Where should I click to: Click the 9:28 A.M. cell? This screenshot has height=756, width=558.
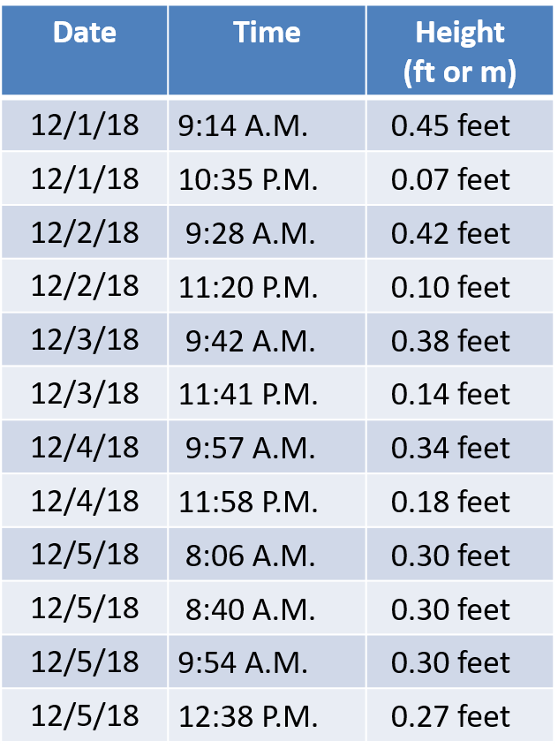coord(267,232)
